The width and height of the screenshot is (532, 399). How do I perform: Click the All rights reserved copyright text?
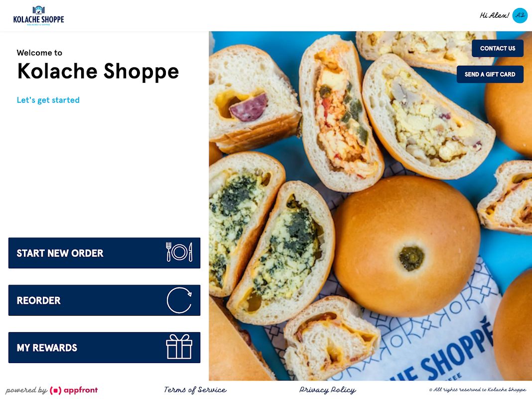click(x=477, y=390)
